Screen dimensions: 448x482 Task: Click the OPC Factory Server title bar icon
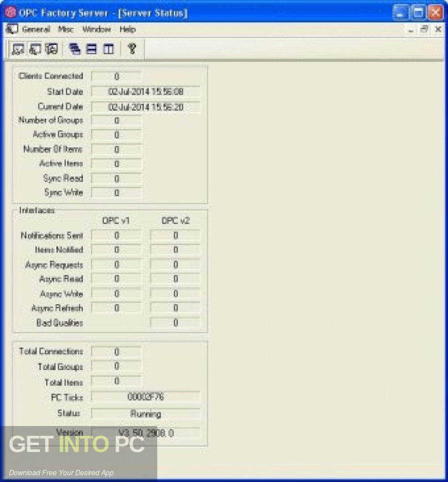[10, 13]
